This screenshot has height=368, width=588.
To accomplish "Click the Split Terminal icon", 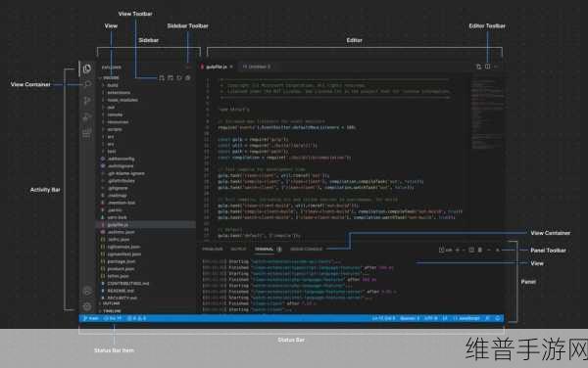I will click(x=471, y=250).
